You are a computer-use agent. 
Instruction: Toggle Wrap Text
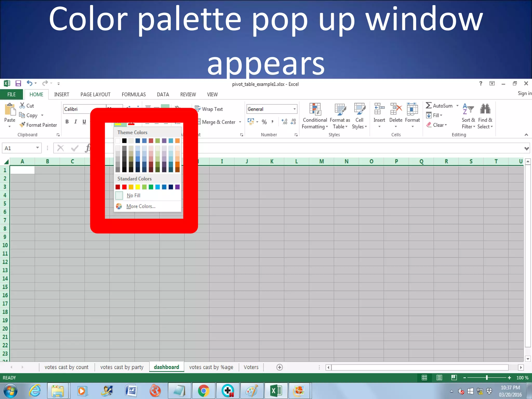tap(209, 109)
